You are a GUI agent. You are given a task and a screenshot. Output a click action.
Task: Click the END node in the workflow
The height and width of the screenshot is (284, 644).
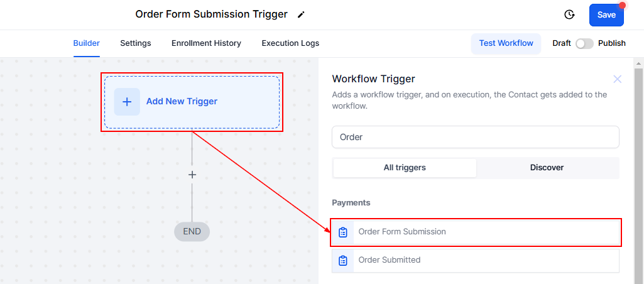[192, 231]
